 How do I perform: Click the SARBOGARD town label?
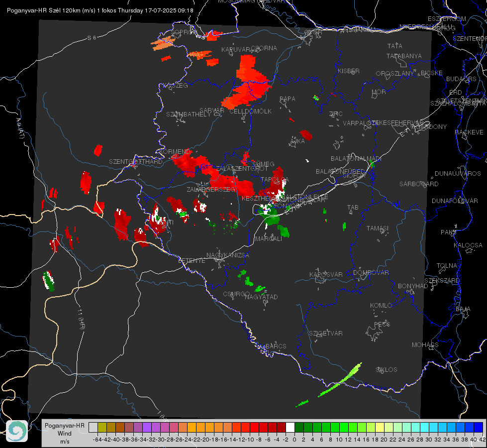[419, 184]
